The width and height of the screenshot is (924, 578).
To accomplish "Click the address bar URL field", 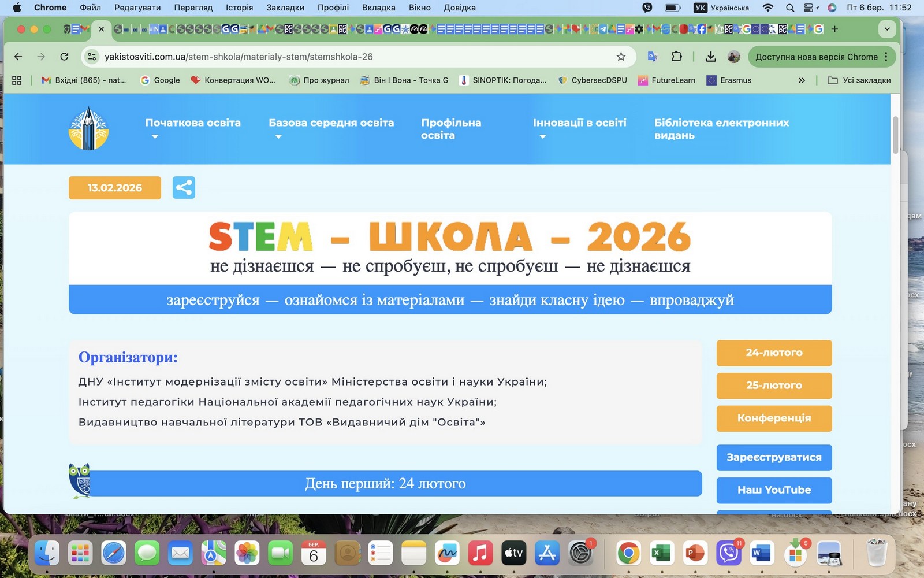I will 346,57.
